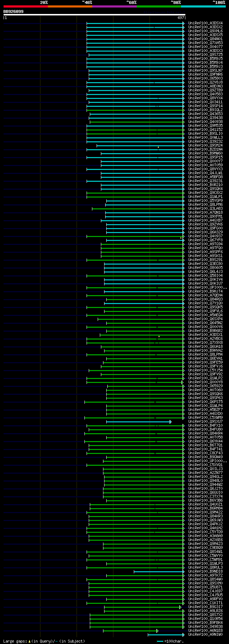Open hit UniRef100_B5M9J3

click(x=205, y=66)
